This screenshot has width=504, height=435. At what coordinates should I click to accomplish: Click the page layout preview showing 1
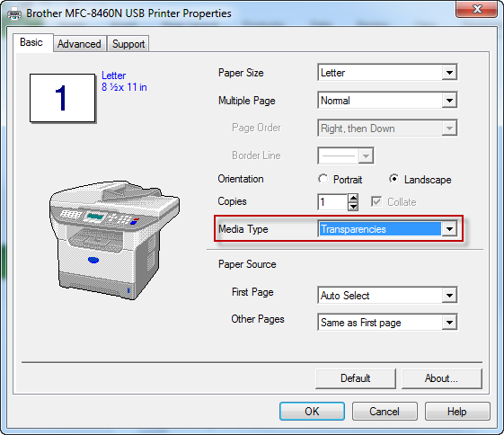click(x=62, y=98)
